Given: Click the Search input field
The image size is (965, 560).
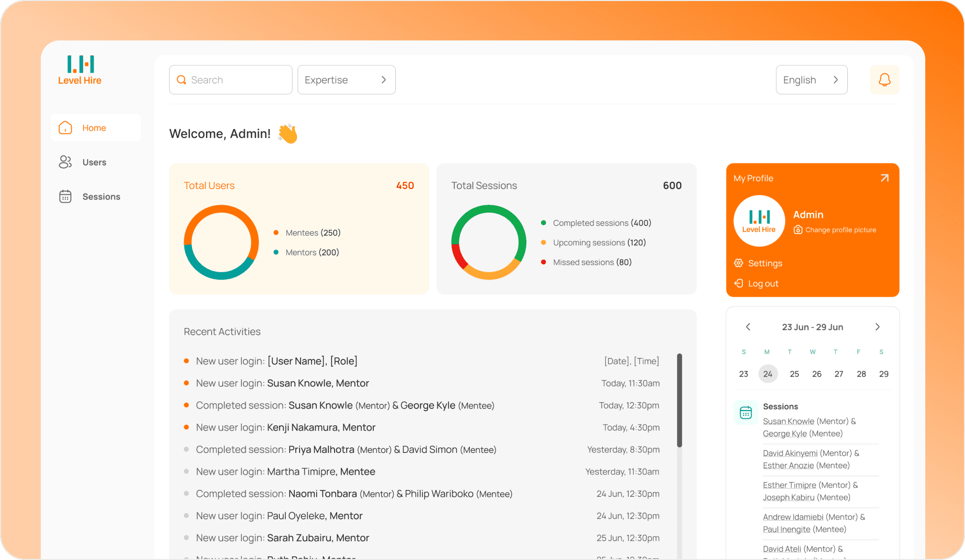Looking at the screenshot, I should pos(231,80).
